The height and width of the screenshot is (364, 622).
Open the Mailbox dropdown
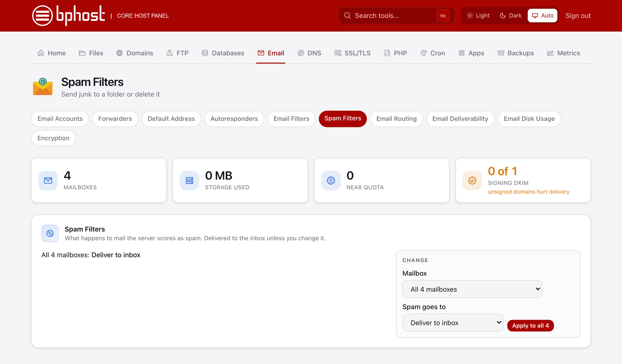[x=472, y=289]
